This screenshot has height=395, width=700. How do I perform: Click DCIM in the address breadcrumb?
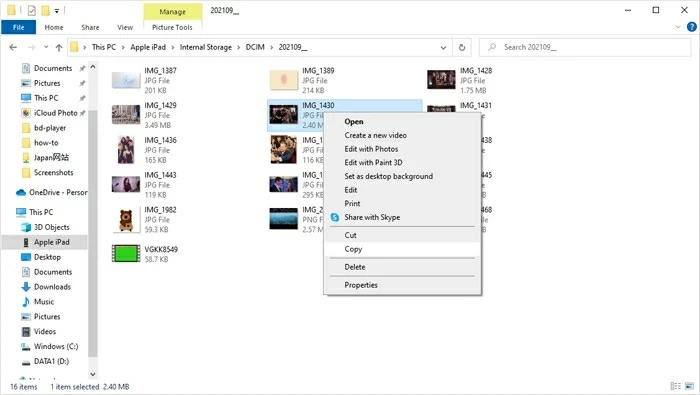click(x=255, y=47)
